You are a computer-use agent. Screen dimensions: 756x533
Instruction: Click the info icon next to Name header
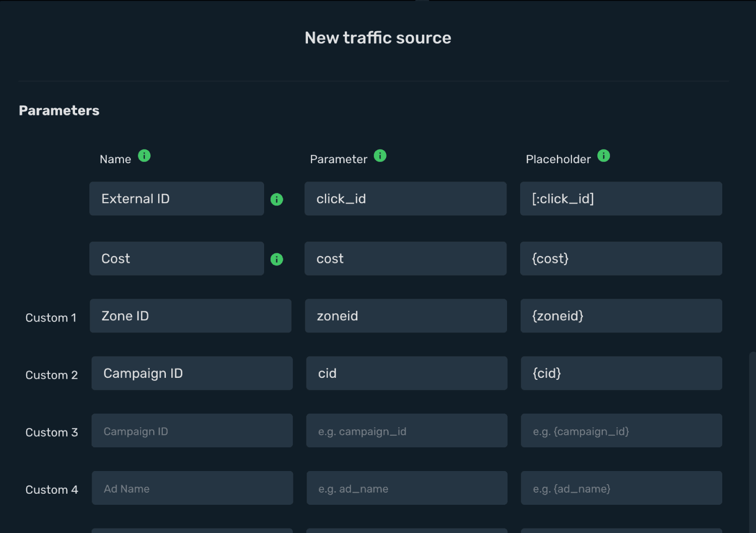144,156
